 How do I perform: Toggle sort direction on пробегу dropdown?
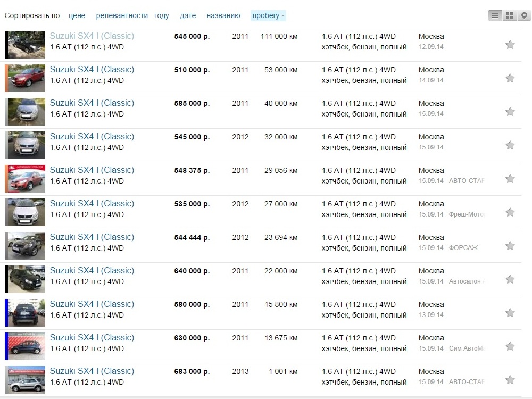268,15
